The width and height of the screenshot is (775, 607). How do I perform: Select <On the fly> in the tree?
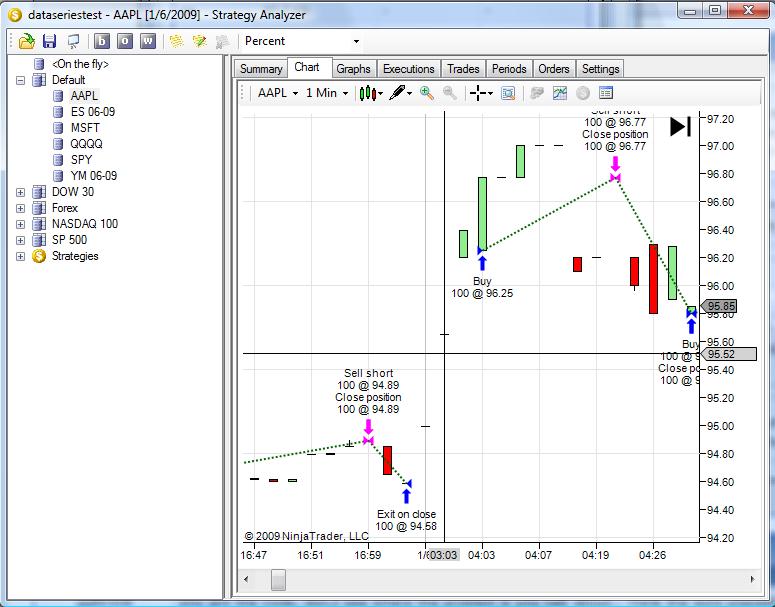(80, 64)
